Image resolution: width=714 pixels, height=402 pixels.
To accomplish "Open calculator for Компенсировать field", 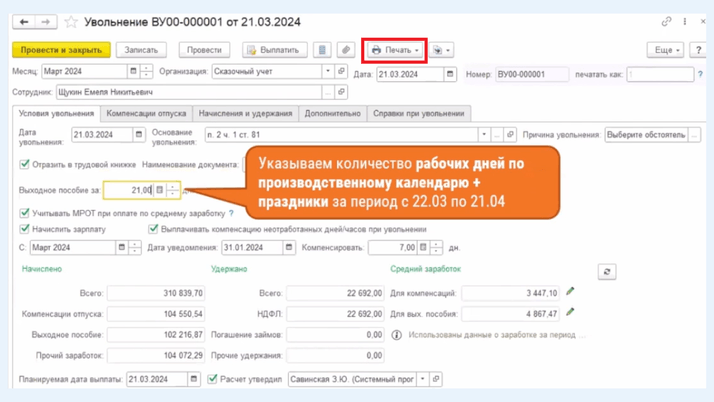I will 423,247.
